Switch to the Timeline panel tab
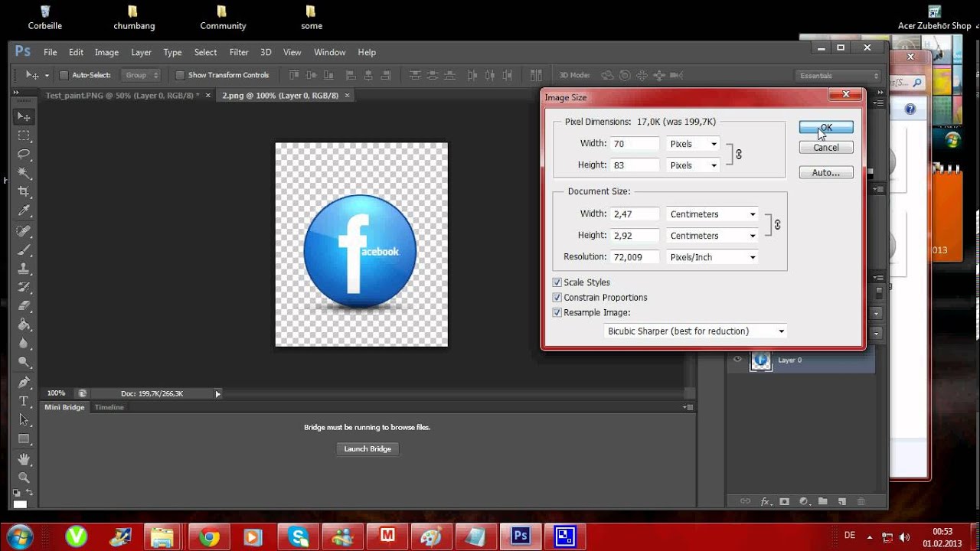 click(109, 407)
